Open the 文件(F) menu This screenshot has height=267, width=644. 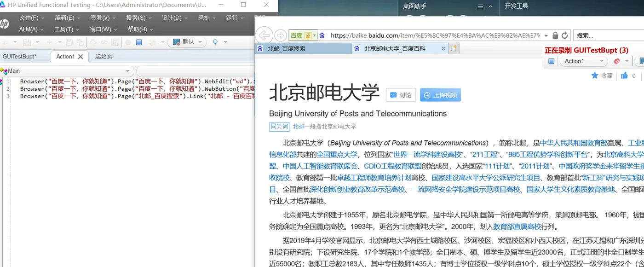point(32,17)
